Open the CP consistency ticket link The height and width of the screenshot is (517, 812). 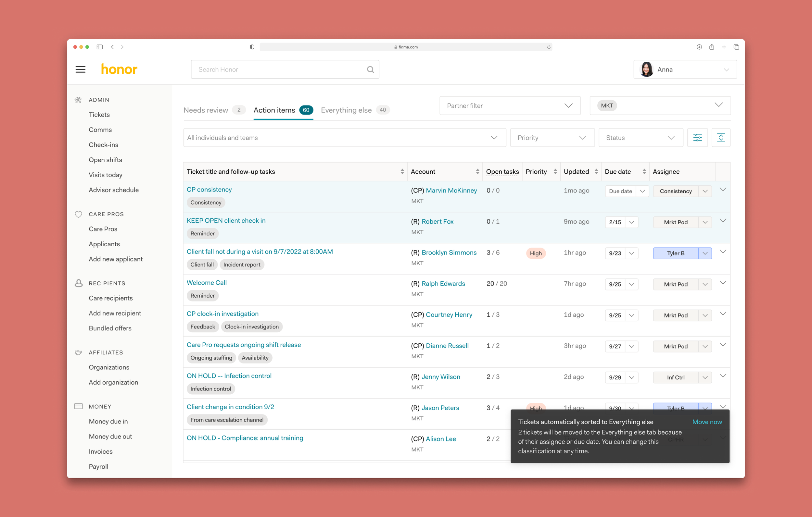point(209,190)
